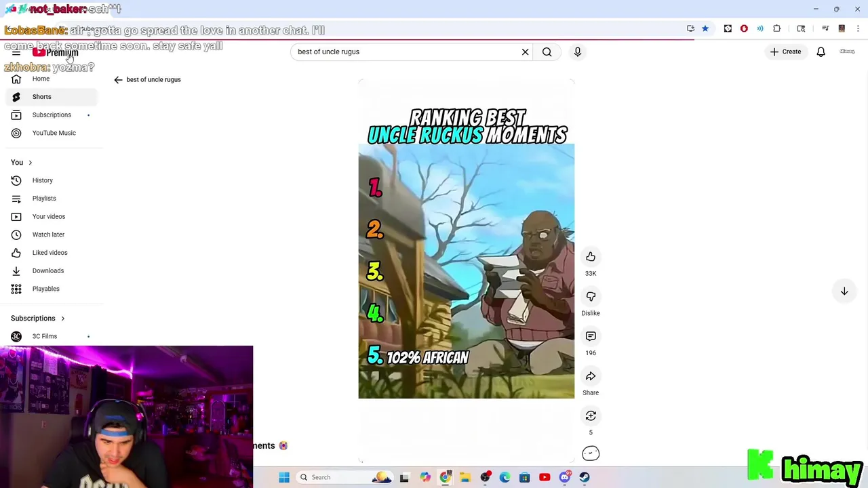Image resolution: width=868 pixels, height=488 pixels.
Task: Like the Uncle Ruckus short
Action: 591,257
